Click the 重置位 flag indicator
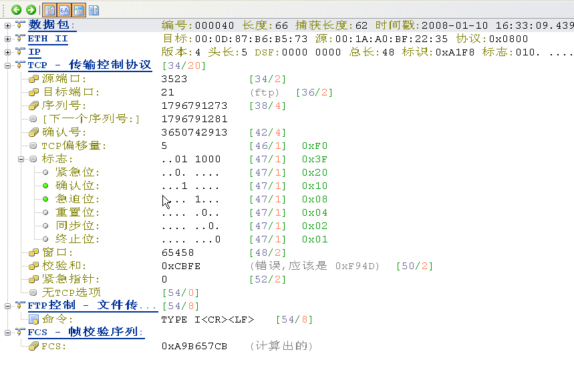574x392 pixels. point(45,212)
